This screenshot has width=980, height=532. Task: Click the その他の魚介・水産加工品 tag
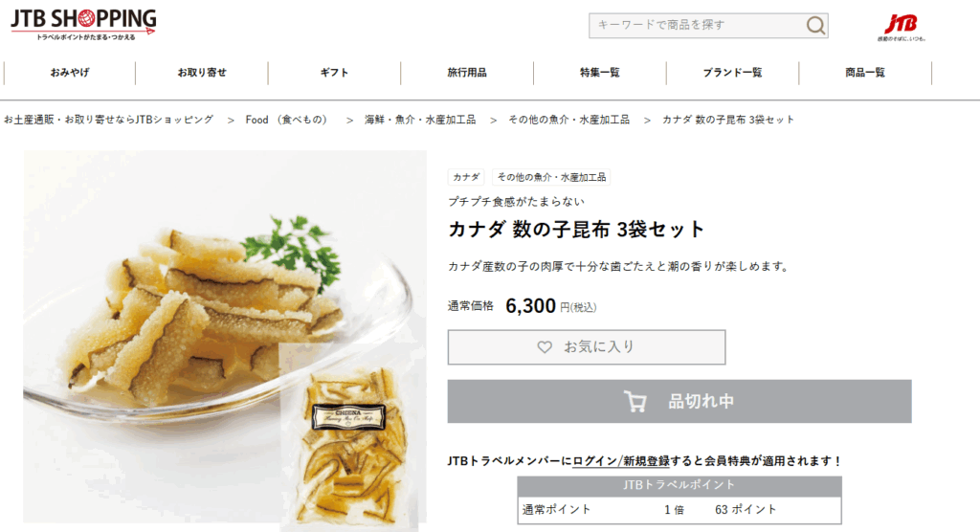click(551, 178)
